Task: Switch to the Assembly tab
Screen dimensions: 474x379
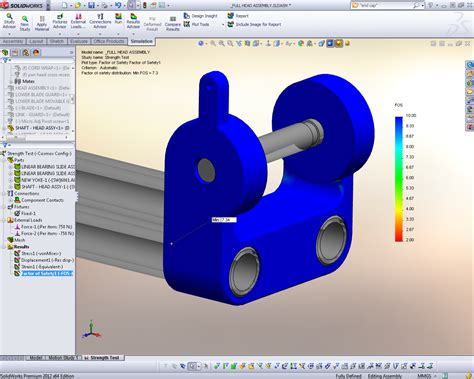Action: pyautogui.click(x=13, y=41)
